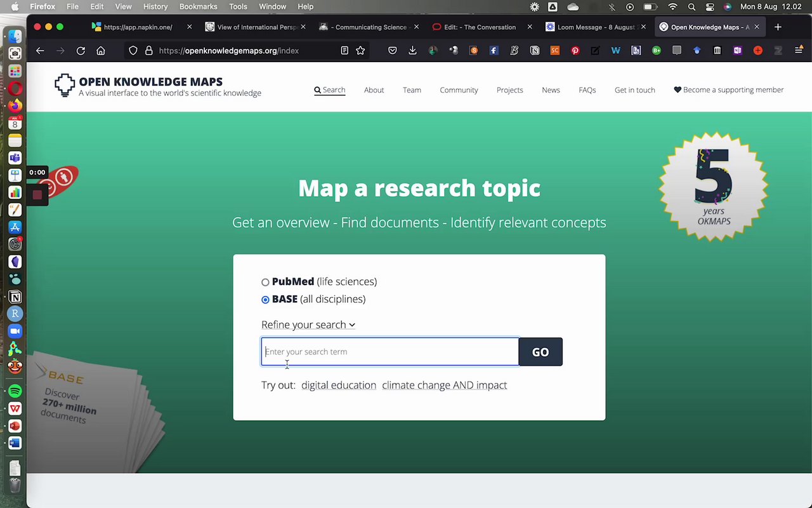The image size is (812, 508).
Task: Open the FAQs page link
Action: 587,90
